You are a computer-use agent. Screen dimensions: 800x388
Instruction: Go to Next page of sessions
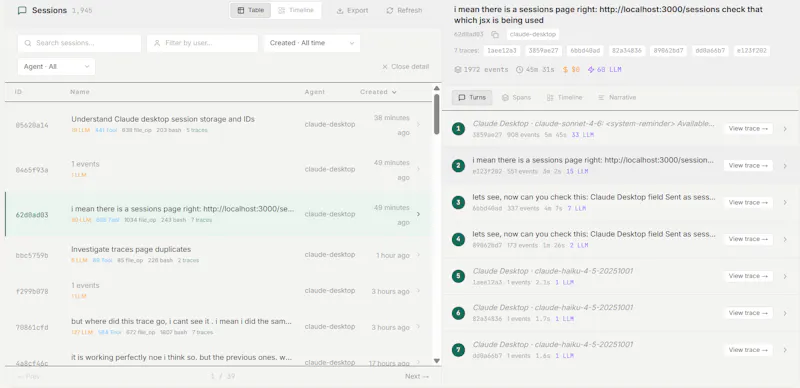coord(417,376)
